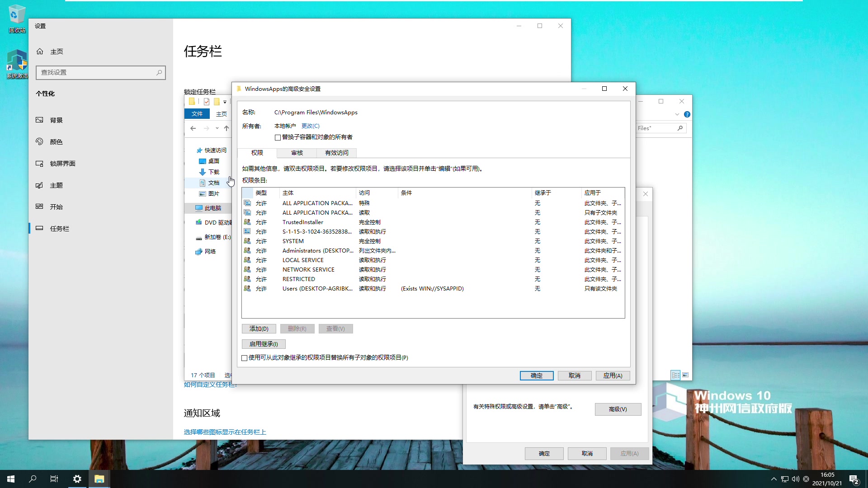Select 网络 in the navigation pane

210,251
